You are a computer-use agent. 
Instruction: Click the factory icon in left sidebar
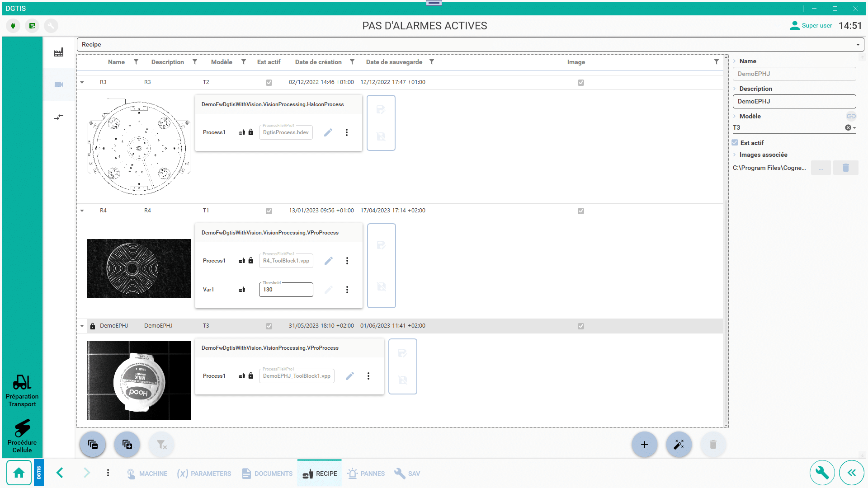click(59, 52)
